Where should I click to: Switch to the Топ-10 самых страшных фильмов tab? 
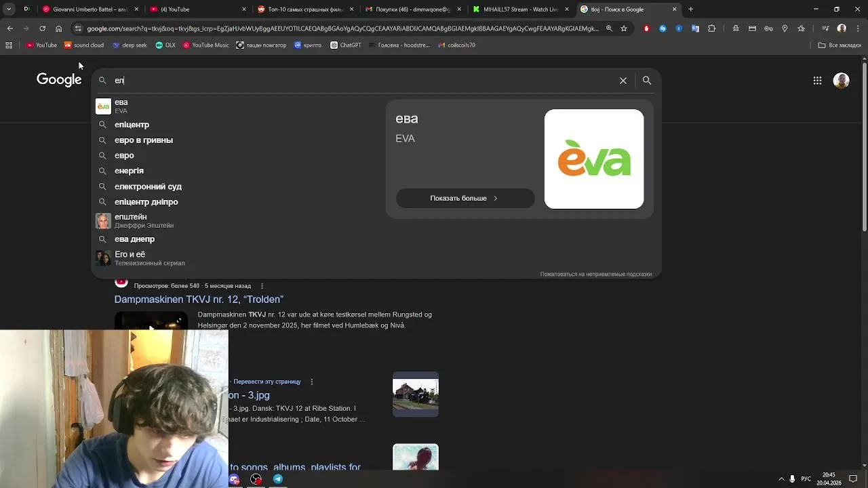[x=305, y=9]
